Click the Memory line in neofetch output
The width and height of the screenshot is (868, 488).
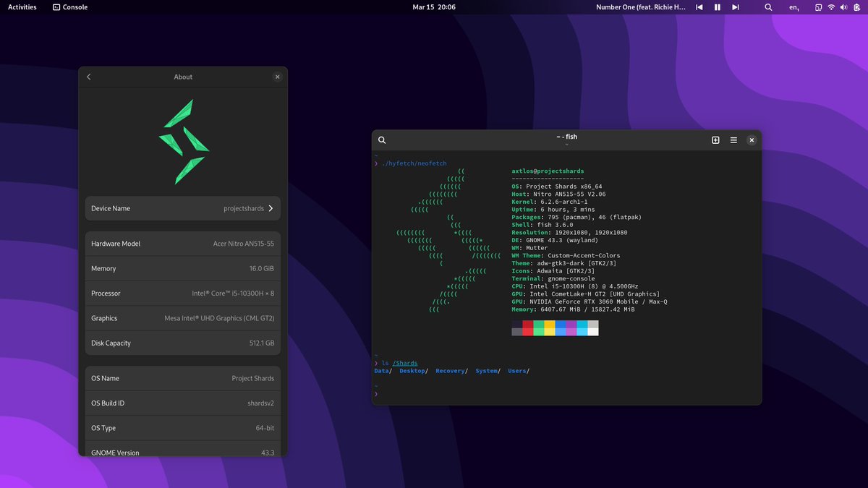pos(573,309)
